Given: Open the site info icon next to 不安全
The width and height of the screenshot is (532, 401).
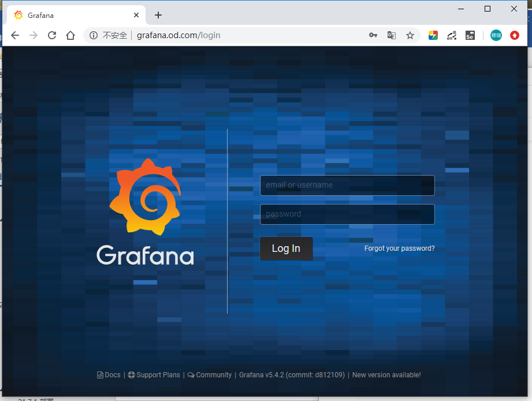Looking at the screenshot, I should click(x=94, y=35).
